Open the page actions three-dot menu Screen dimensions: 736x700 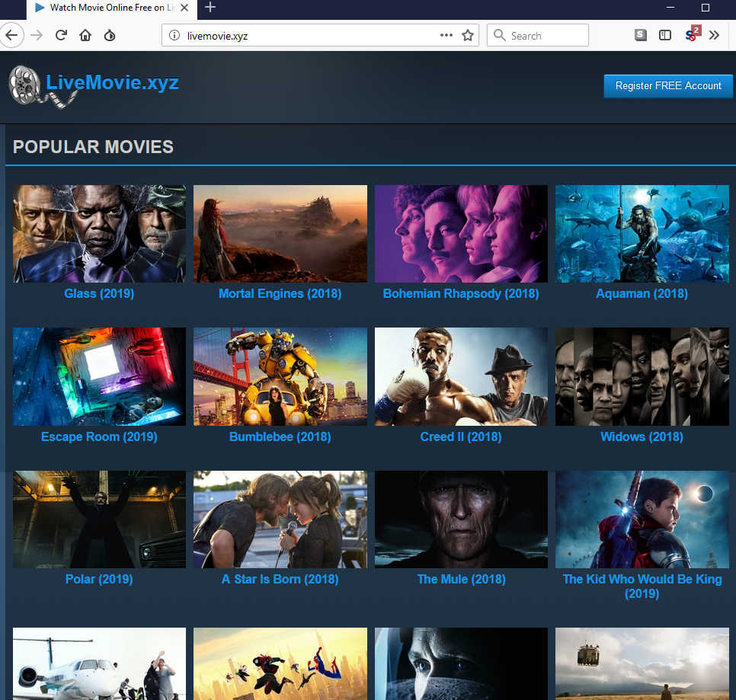pyautogui.click(x=446, y=35)
